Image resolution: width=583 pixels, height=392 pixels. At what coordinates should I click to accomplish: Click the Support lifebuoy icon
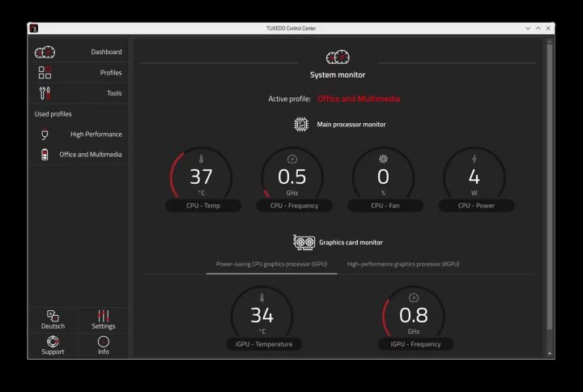click(53, 342)
